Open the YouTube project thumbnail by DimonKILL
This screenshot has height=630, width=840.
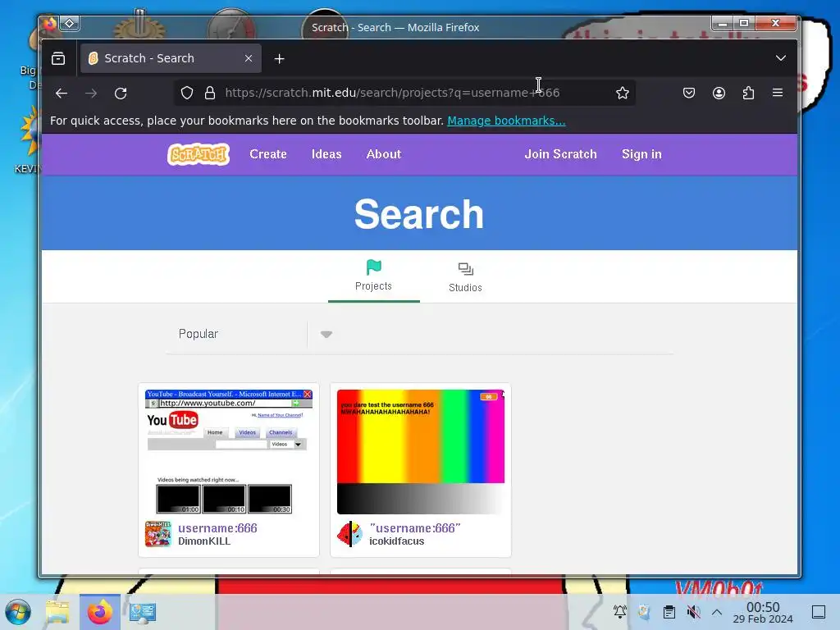pyautogui.click(x=229, y=452)
